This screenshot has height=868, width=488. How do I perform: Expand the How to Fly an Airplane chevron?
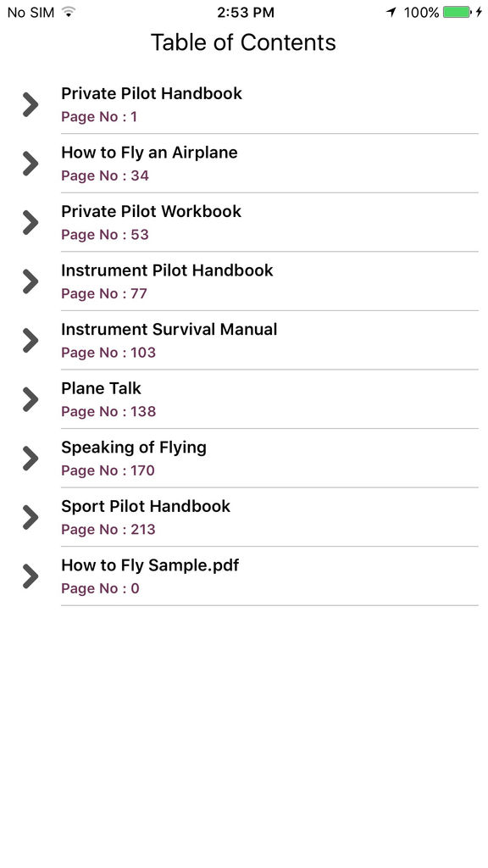tap(30, 164)
